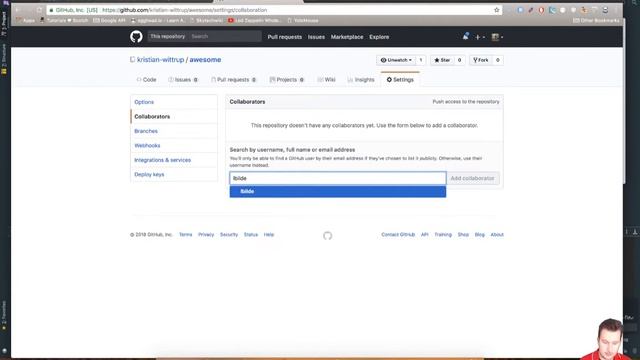
Task: Click the footer GitHub mark icon
Action: (327, 236)
